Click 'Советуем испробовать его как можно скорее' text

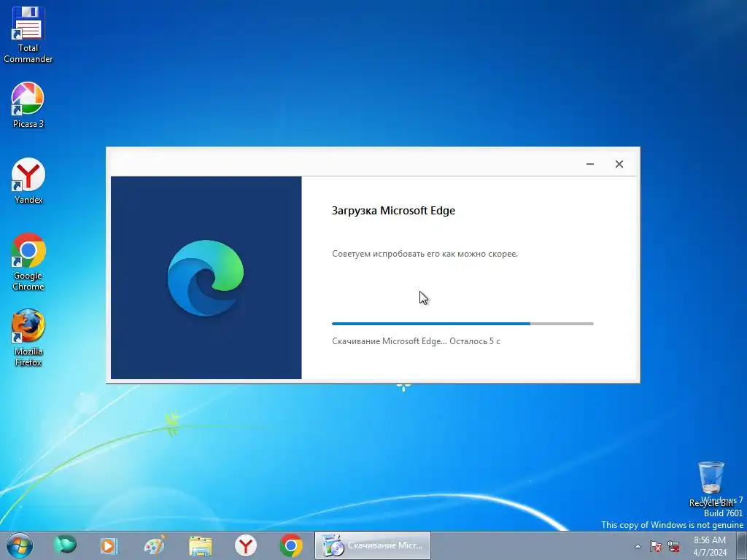pos(425,254)
